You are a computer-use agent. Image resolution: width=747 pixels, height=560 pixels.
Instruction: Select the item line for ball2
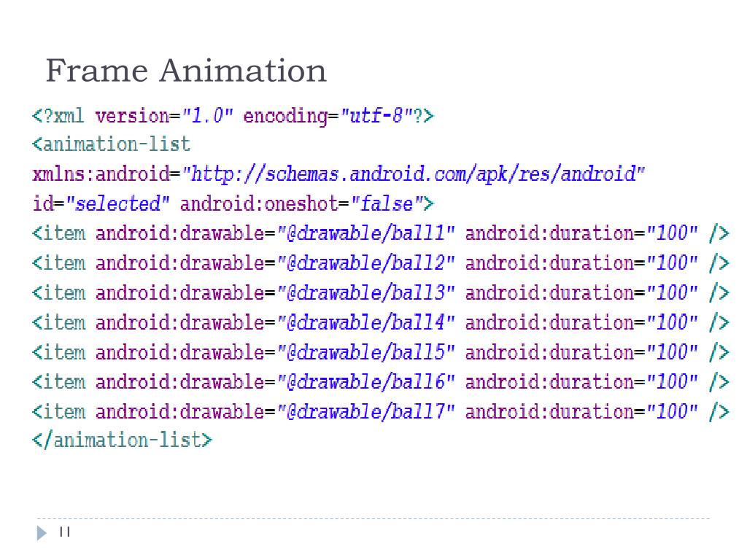381,262
